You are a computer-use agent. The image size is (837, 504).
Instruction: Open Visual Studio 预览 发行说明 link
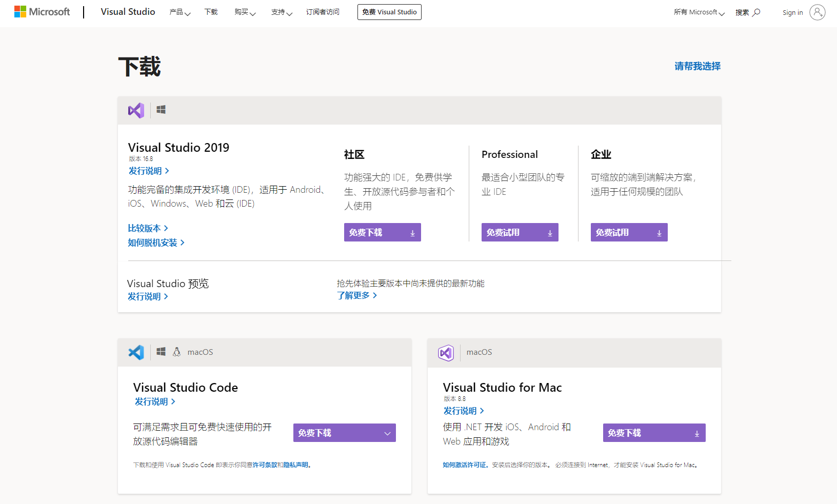click(x=148, y=296)
